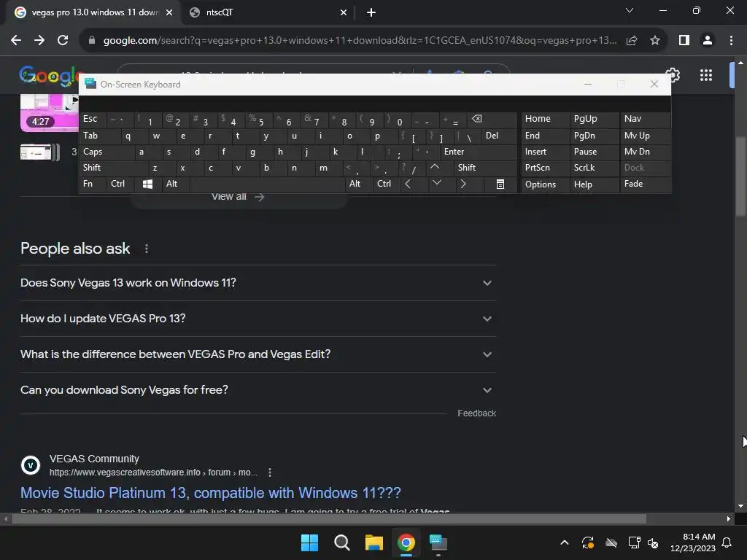The image size is (747, 560).
Task: Click the PrtScn key on On-Screen Keyboard
Action: (x=545, y=168)
